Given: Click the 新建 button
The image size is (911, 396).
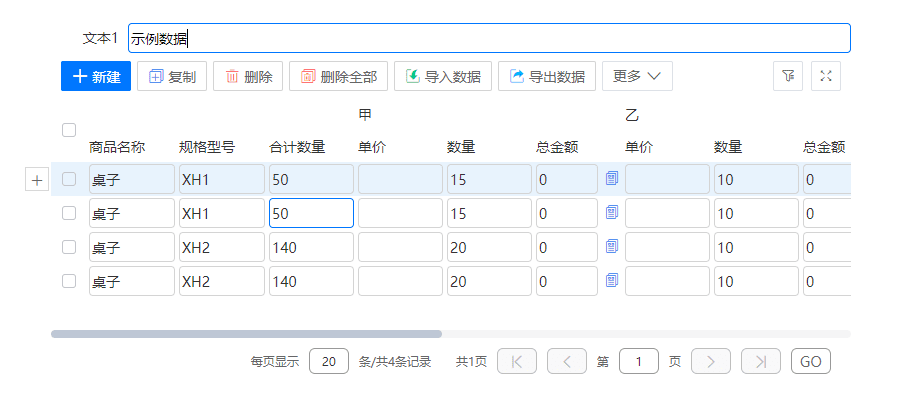Looking at the screenshot, I should click(96, 76).
